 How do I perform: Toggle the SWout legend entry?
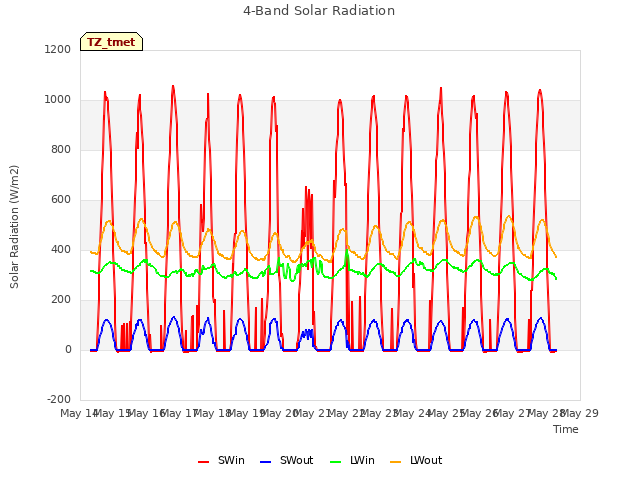(x=287, y=460)
